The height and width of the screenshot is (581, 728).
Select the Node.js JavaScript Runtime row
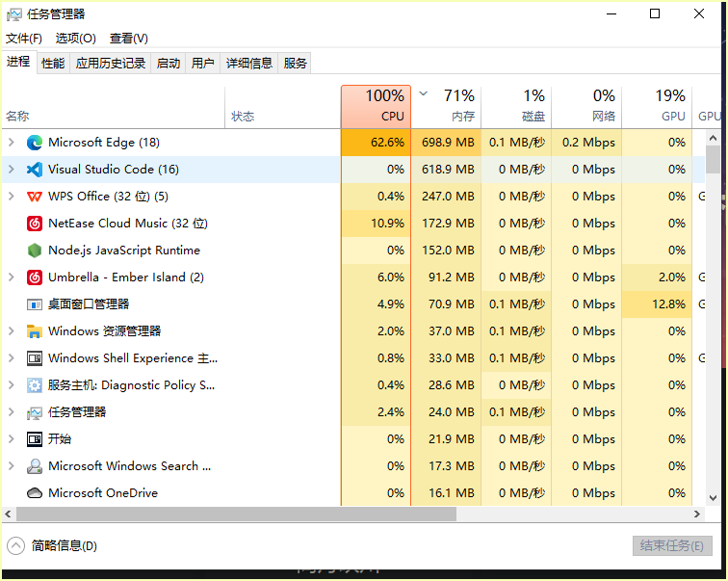pos(353,251)
